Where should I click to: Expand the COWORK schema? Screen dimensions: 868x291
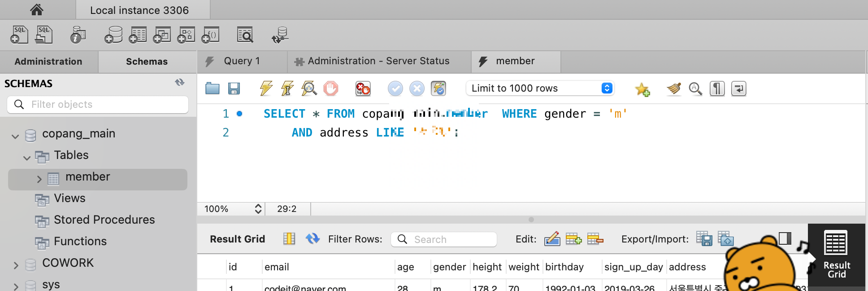point(16,265)
